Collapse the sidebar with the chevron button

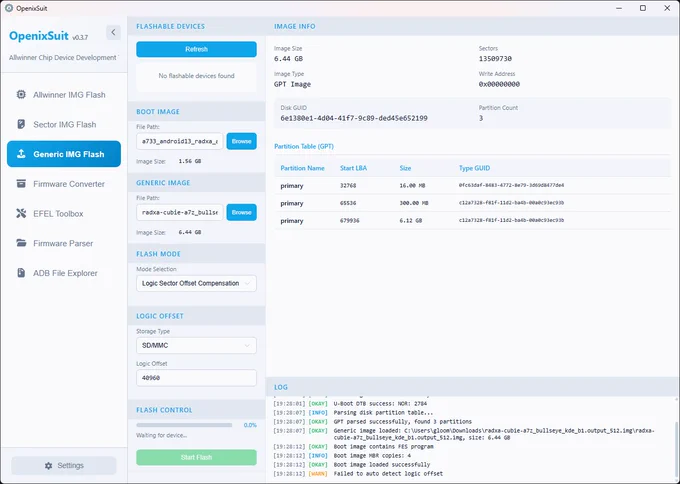click(113, 32)
